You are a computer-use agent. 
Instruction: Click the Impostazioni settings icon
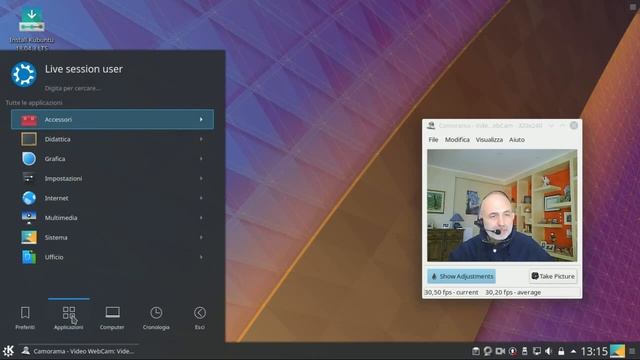[29, 178]
